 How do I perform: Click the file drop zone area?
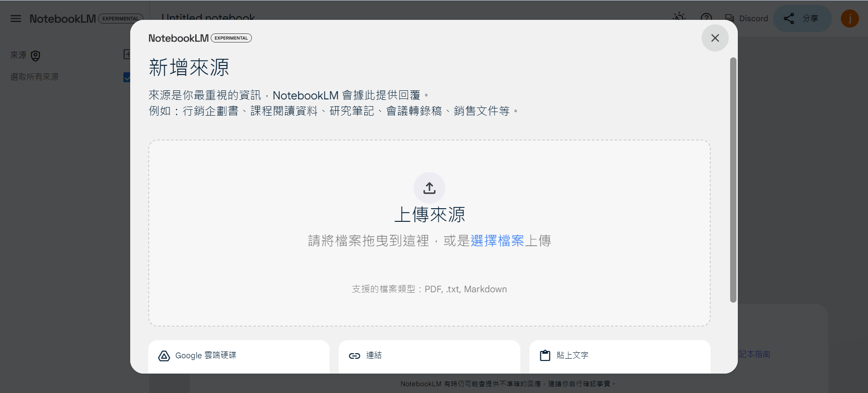pos(429,233)
